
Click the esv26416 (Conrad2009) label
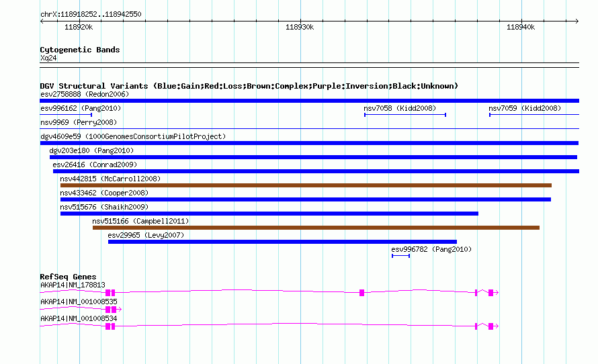pos(95,165)
